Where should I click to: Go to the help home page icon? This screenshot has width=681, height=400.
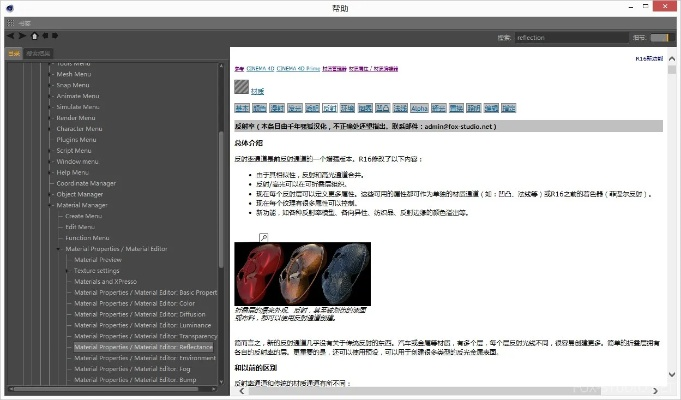[34, 35]
